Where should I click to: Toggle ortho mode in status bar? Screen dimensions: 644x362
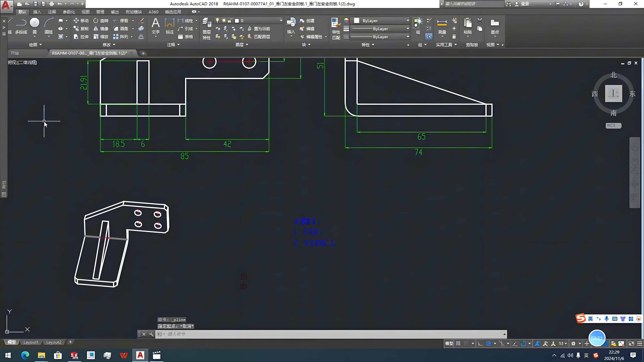click(480, 343)
